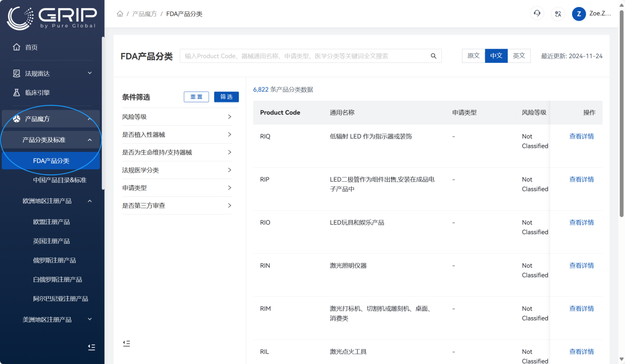Click the 产品魔方 breadcrumb link
The width and height of the screenshot is (625, 364).
145,14
